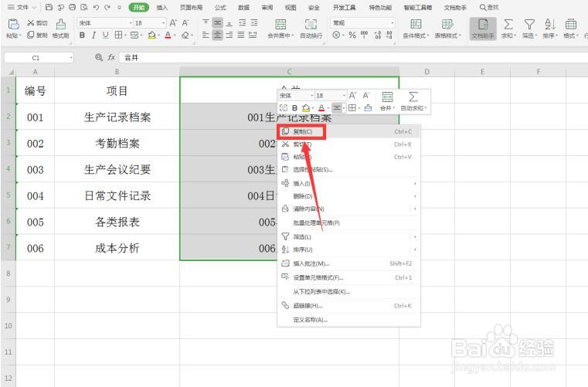Screen dimensions: 588x387
Task: Click the Filter (筛选) funnel icon in ribbon
Action: tap(529, 25)
